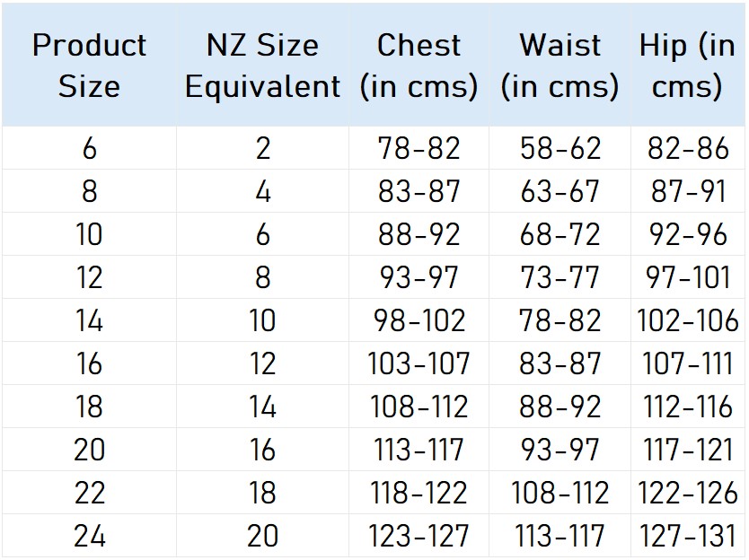Select product size 12 cell
749x560 pixels.
coord(89,277)
